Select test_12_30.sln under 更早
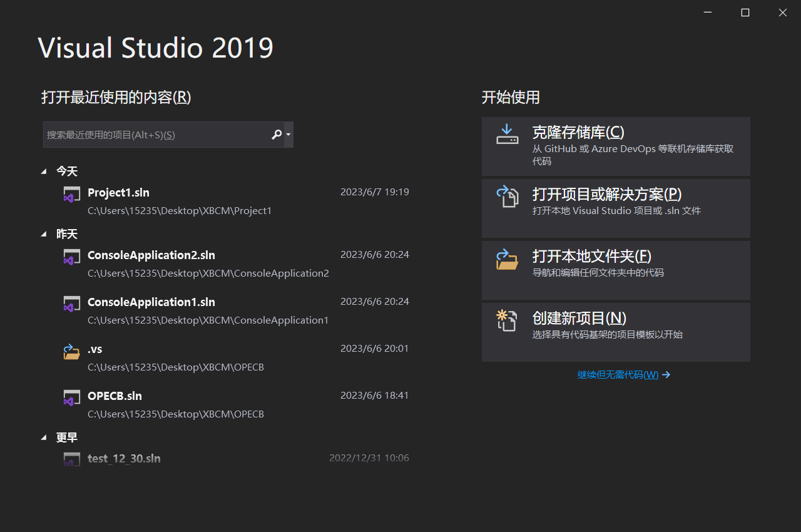This screenshot has width=801, height=532. tap(124, 458)
